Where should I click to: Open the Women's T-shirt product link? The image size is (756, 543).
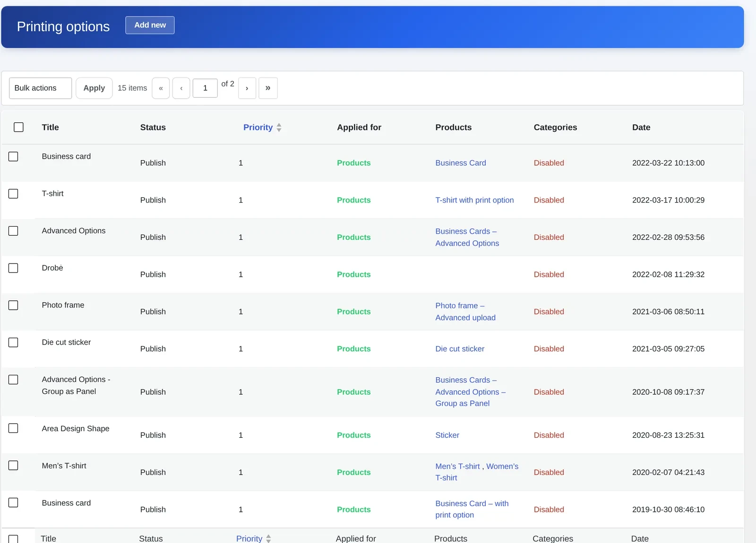pos(502,467)
